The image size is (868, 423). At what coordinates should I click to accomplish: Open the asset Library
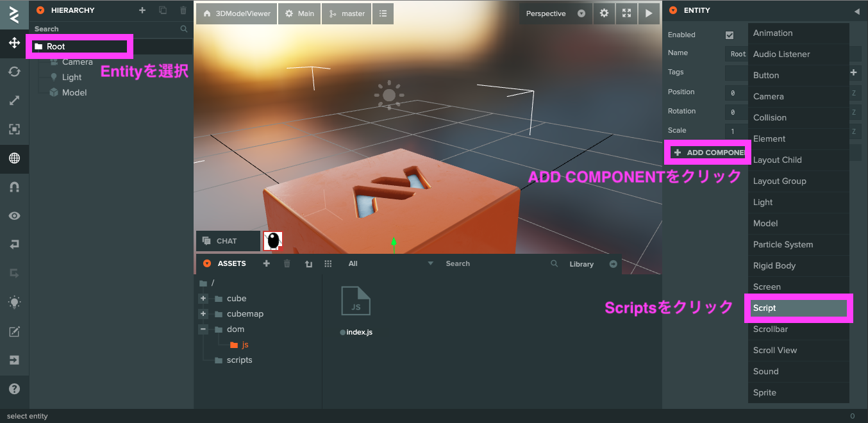click(581, 264)
